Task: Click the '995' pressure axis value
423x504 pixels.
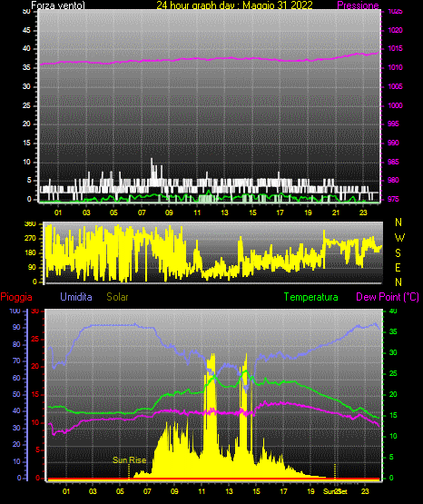Action: (393, 124)
